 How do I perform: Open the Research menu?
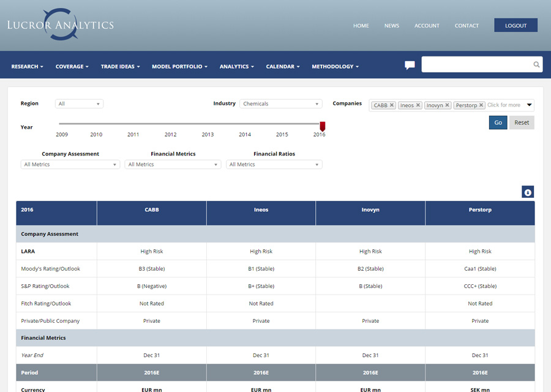pos(27,66)
